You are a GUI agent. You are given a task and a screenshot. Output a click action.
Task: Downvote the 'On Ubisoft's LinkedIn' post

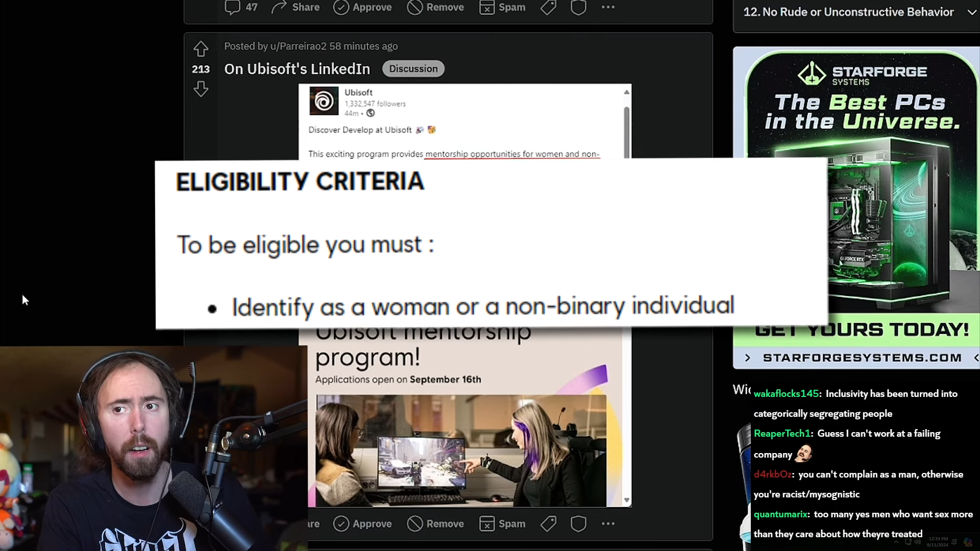201,89
